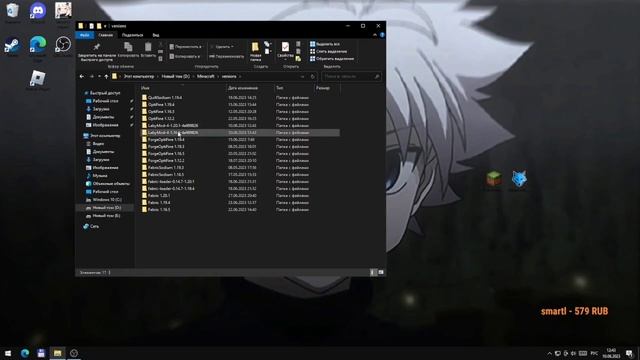Open the Удалить (Delete) dropdown in ribbon
Viewport: 640px width, 360px height.
222,47
